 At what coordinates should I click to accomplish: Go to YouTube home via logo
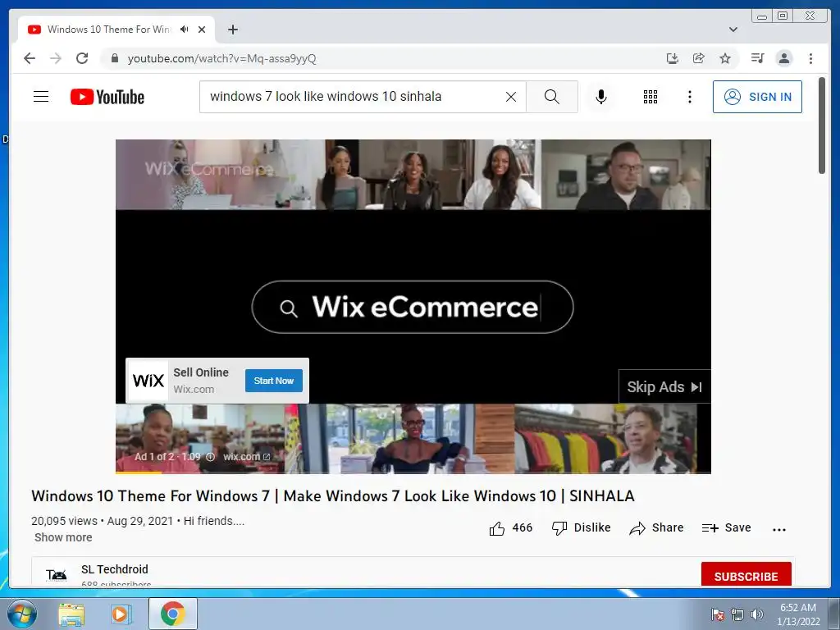coord(107,97)
